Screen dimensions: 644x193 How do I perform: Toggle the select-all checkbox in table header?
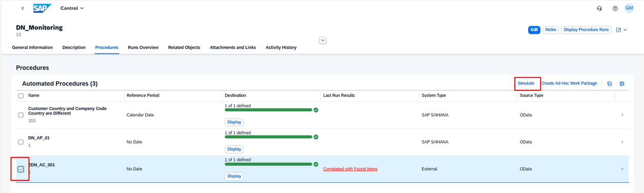tap(21, 96)
